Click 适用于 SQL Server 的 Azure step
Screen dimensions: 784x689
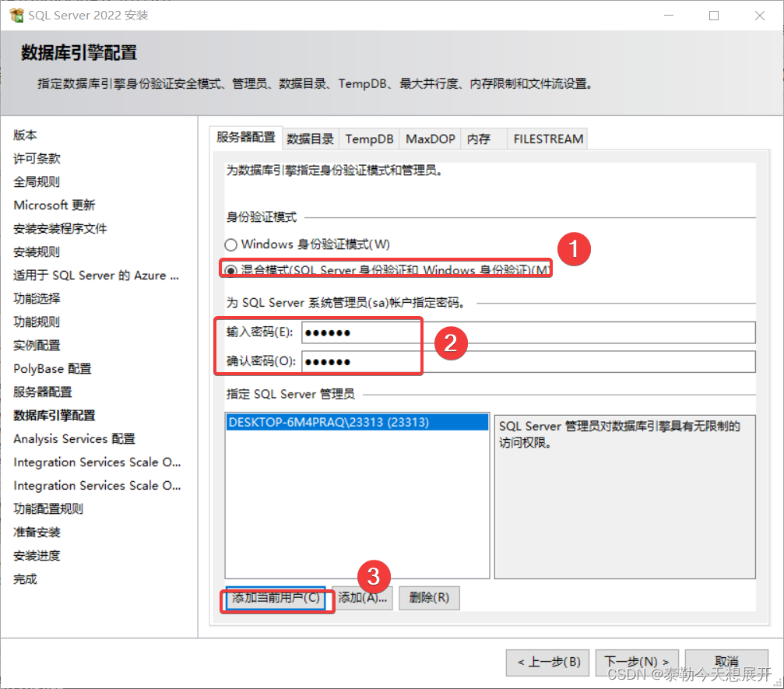click(96, 276)
